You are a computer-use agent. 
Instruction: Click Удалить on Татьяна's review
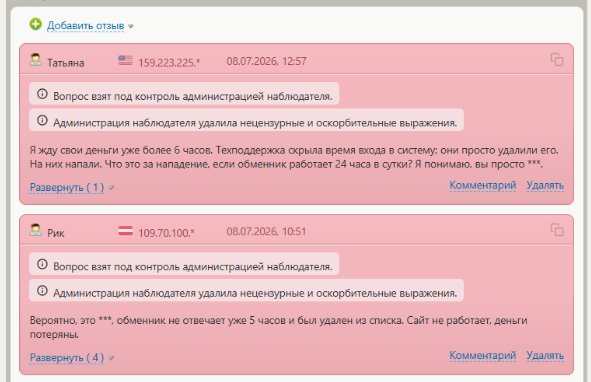[545, 186]
